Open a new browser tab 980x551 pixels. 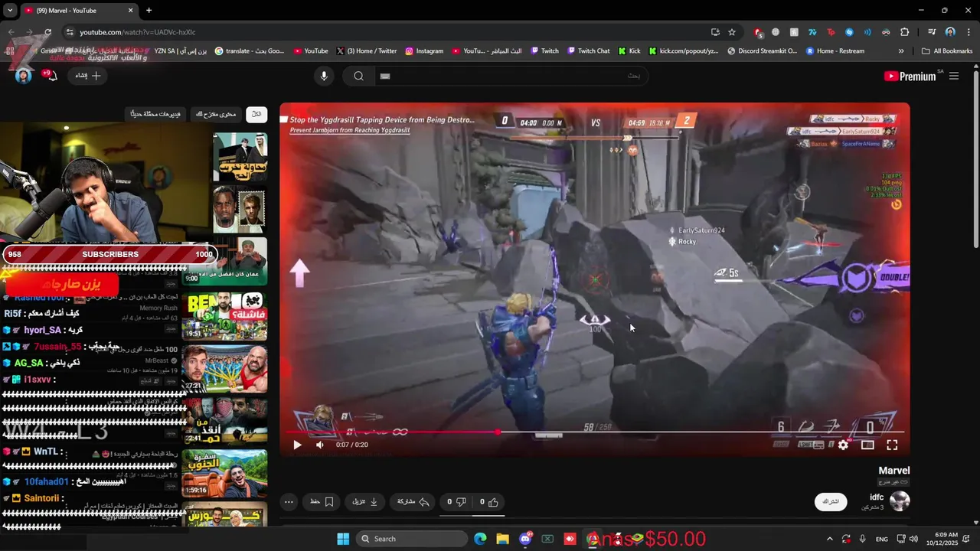[x=149, y=11]
